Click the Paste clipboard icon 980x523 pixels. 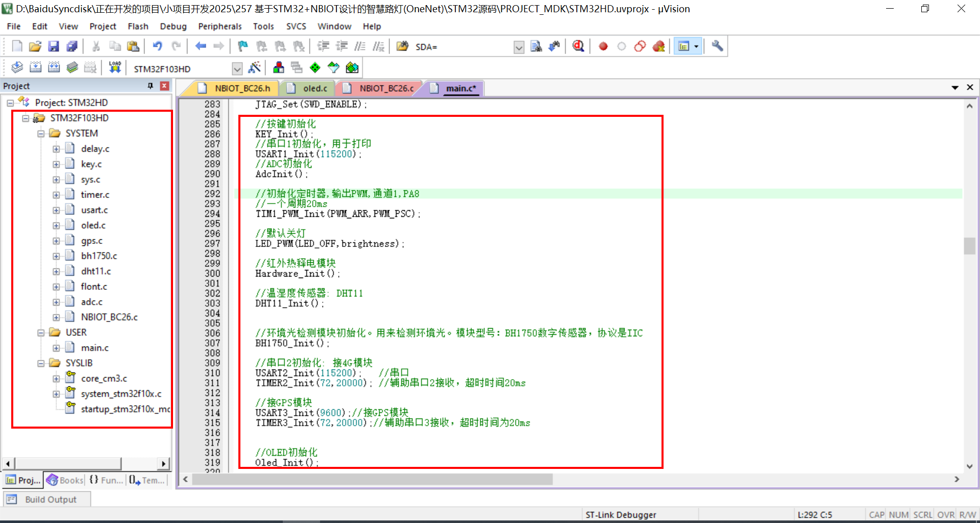point(133,46)
